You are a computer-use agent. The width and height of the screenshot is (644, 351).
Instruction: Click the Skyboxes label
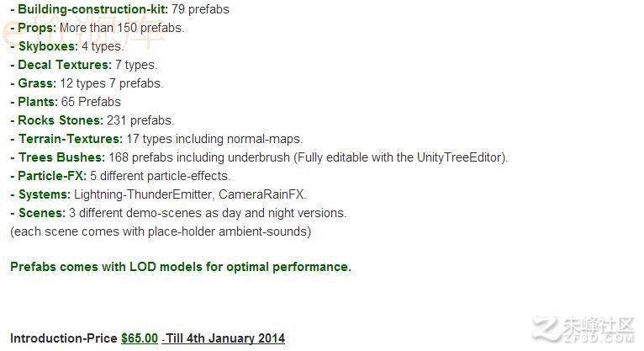click(48, 46)
